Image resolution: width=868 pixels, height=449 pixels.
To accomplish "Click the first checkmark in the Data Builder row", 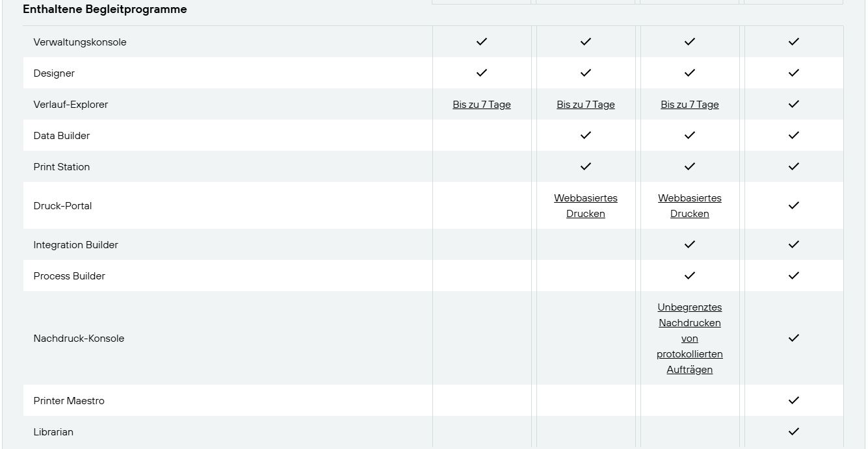I will coord(585,135).
